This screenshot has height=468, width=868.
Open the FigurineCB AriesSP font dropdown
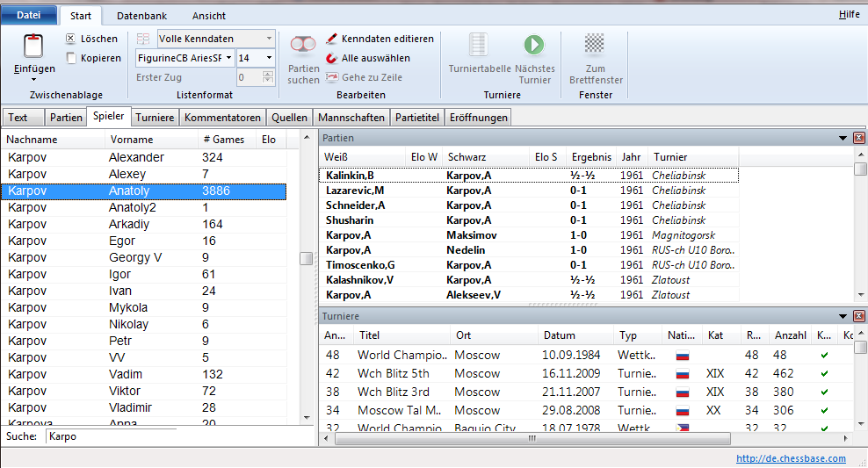click(228, 58)
